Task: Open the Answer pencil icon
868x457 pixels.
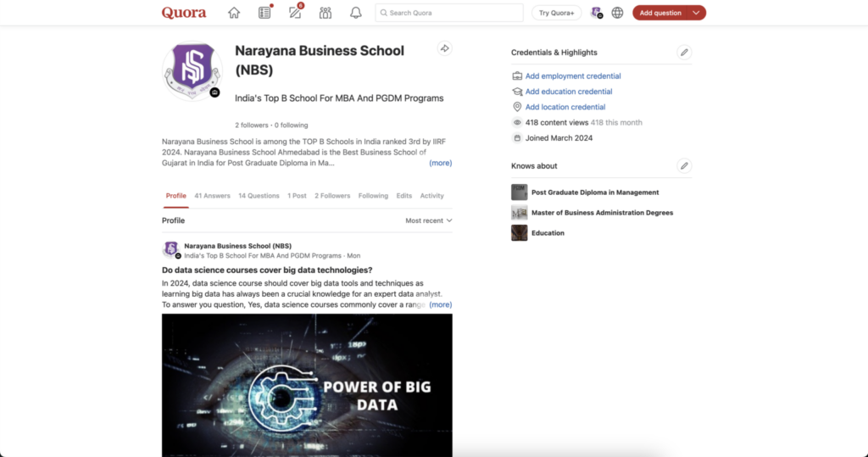Action: tap(295, 13)
